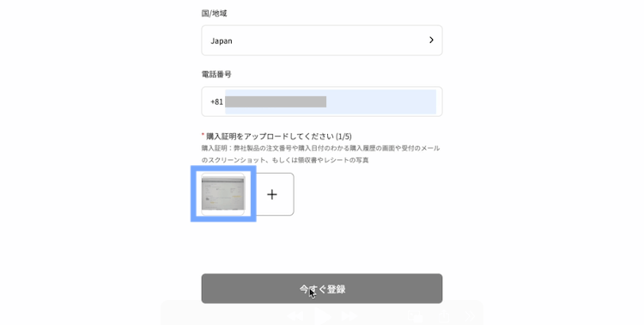Screen dimensions: 644x325
Task: Open the uploaded purchase proof thumbnail
Action: click(223, 193)
